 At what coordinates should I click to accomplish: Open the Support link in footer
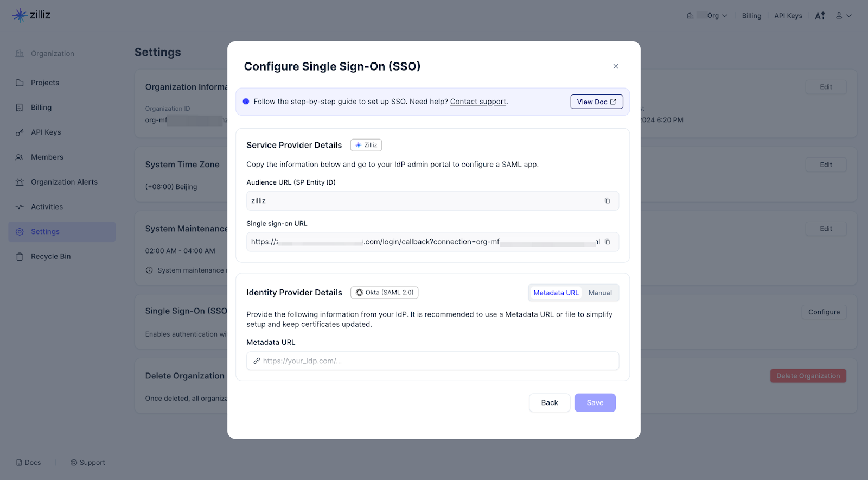pyautogui.click(x=88, y=463)
